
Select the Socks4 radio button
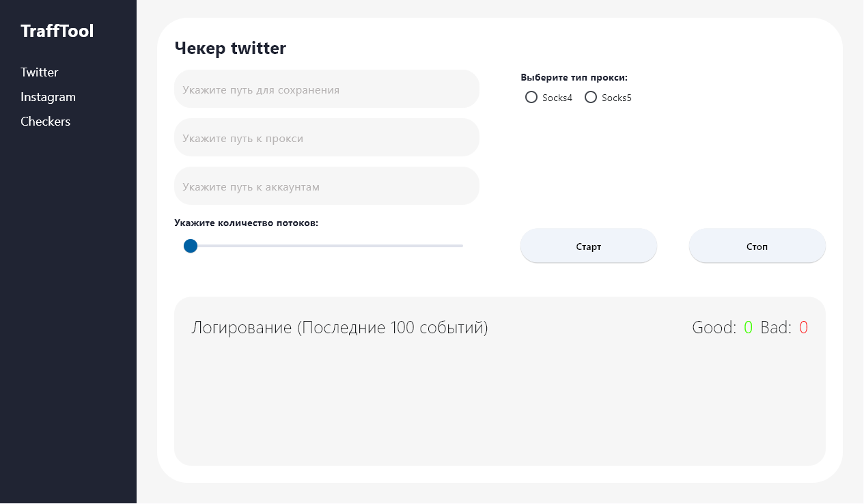pos(531,98)
